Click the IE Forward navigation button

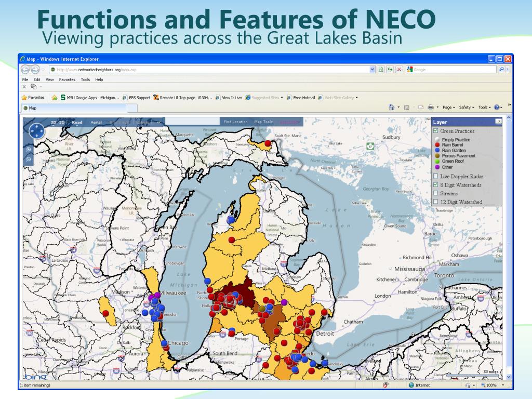coord(35,70)
